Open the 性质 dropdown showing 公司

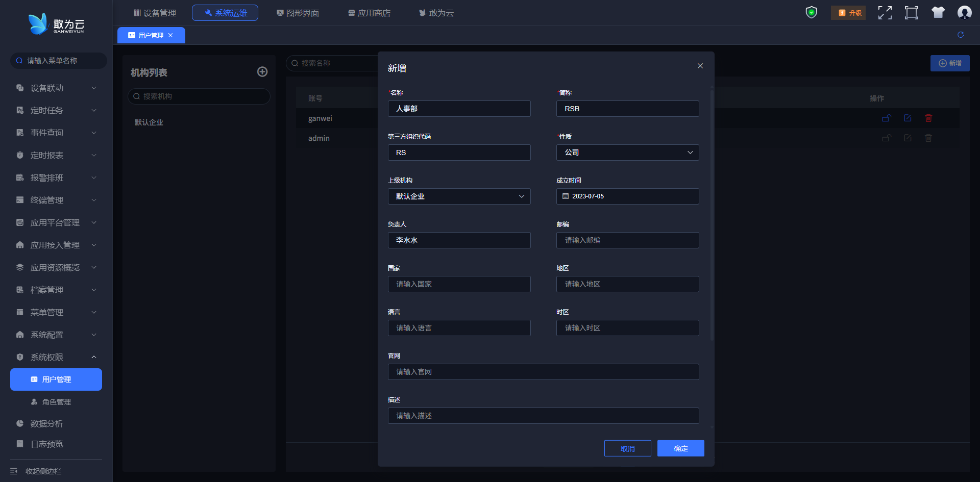point(627,153)
